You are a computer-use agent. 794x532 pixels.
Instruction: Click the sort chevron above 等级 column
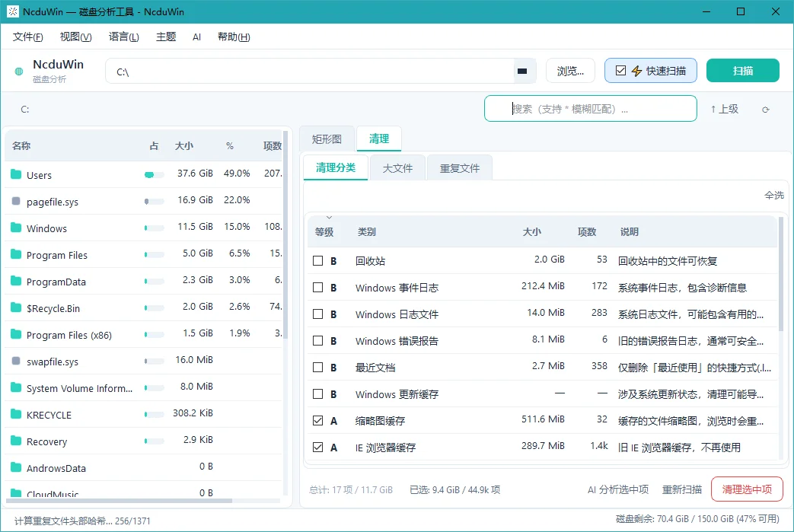(x=329, y=218)
